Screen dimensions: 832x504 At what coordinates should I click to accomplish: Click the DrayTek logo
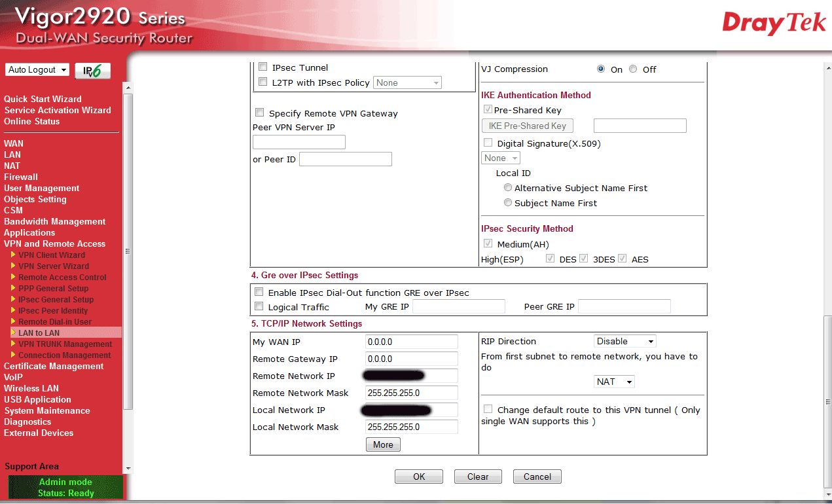pyautogui.click(x=774, y=24)
